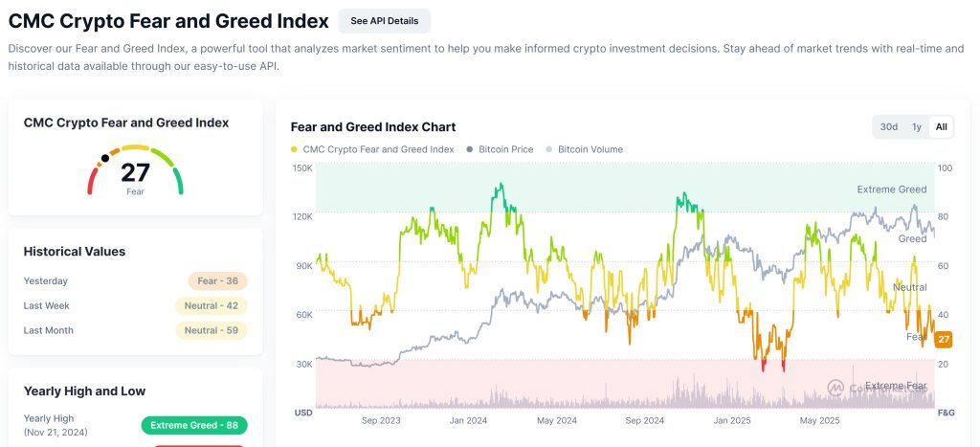Click the black needle dot on the gauge
The width and height of the screenshot is (980, 447).
[104, 159]
